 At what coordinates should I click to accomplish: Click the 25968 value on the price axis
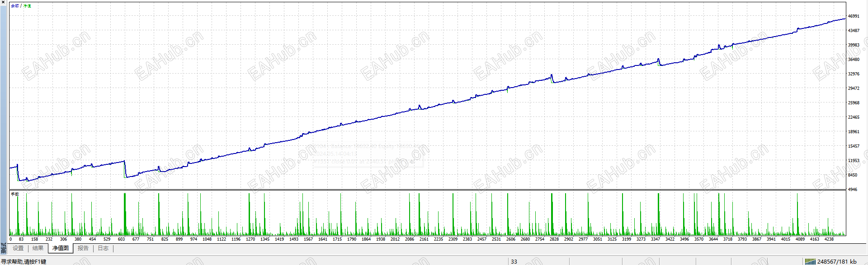pos(854,103)
